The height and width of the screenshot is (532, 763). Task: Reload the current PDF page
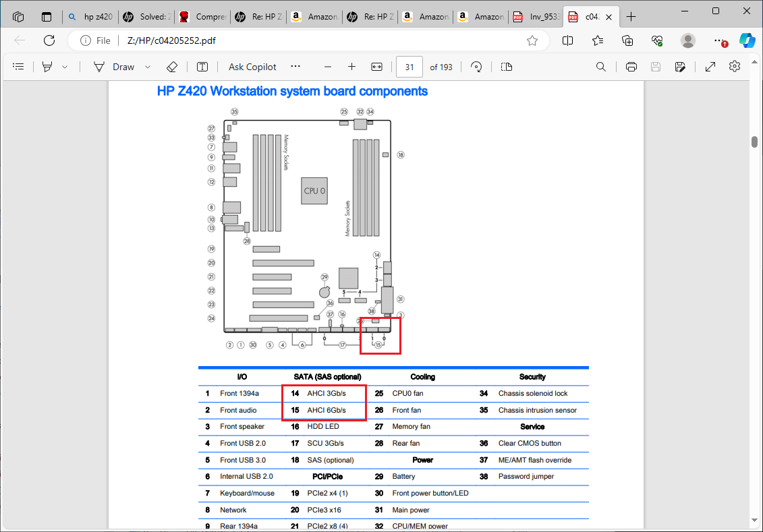pos(49,40)
